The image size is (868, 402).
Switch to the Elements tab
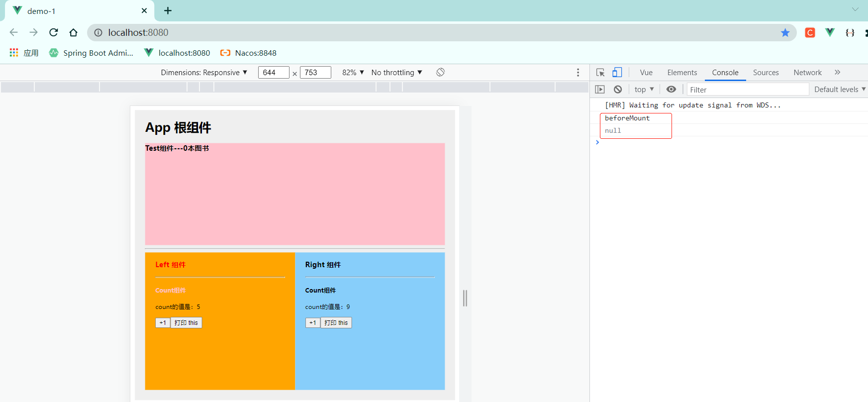[682, 73]
